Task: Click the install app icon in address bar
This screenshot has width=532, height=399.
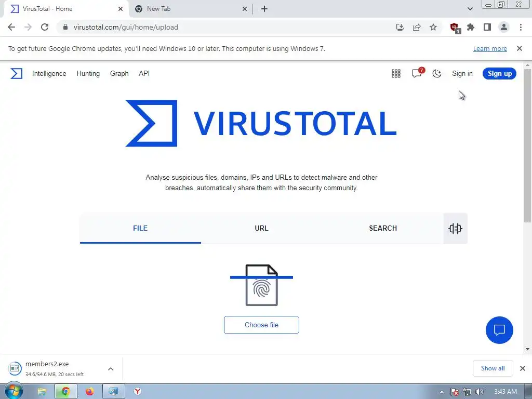Action: 400,27
